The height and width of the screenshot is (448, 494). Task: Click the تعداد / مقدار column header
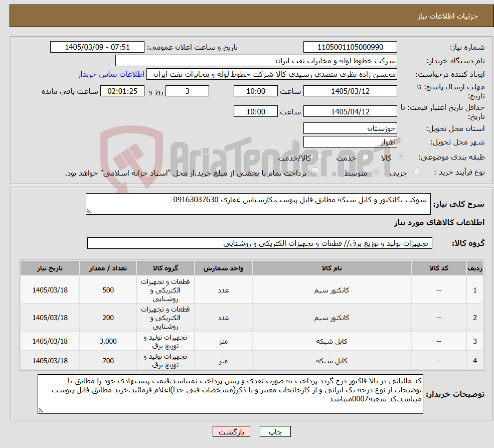click(108, 268)
